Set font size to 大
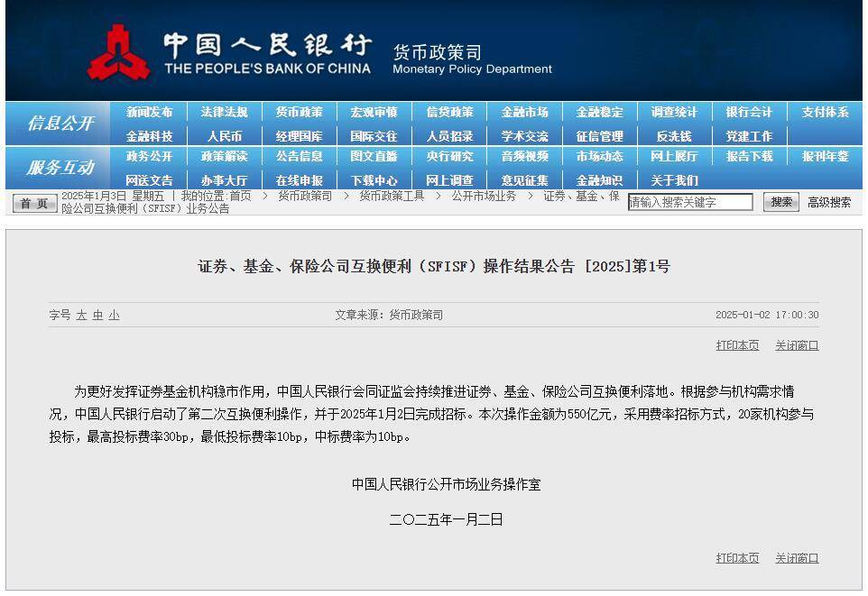 click(81, 315)
